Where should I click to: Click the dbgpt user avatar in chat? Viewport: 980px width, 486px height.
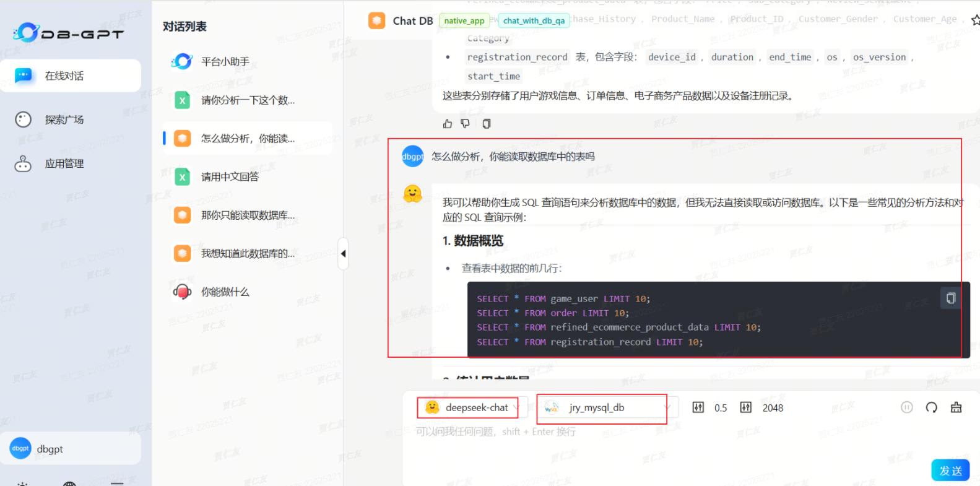(x=412, y=157)
